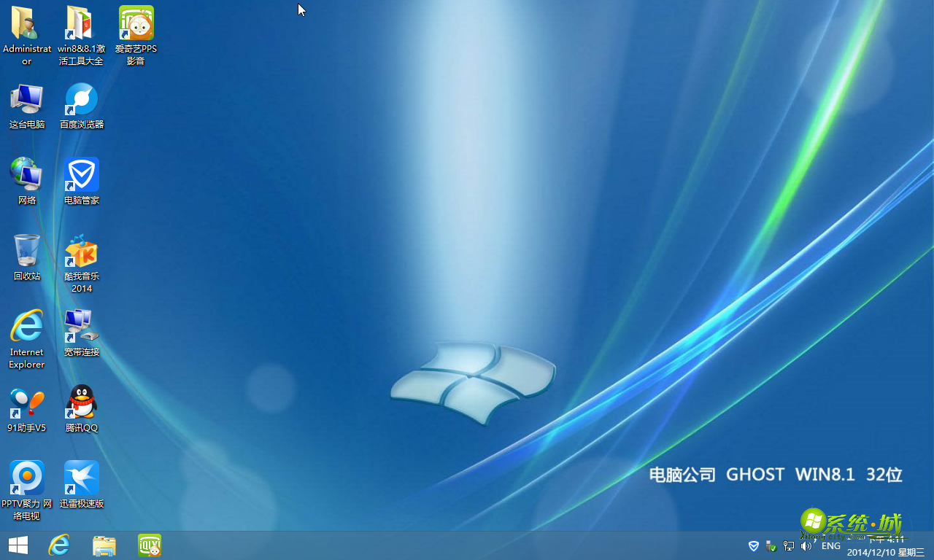Open File Explorer from the taskbar
Viewport: 934px width, 560px height.
coord(104,545)
